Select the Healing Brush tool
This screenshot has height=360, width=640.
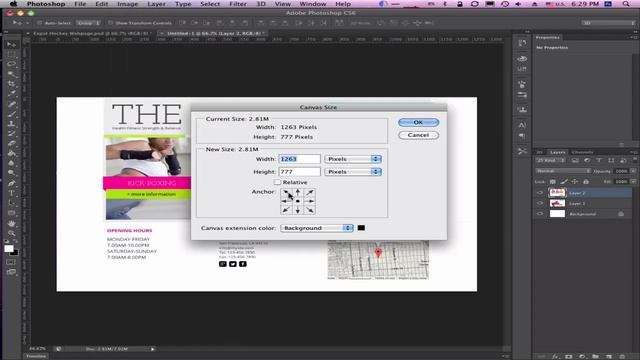[x=11, y=104]
